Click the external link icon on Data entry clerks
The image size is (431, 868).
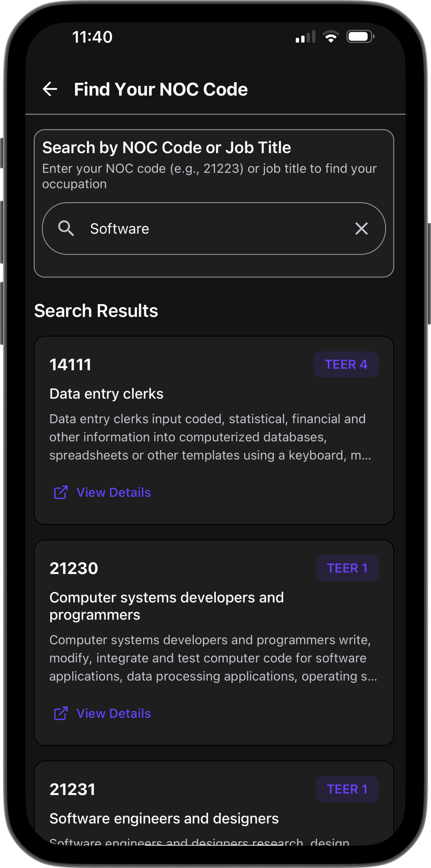(x=61, y=492)
